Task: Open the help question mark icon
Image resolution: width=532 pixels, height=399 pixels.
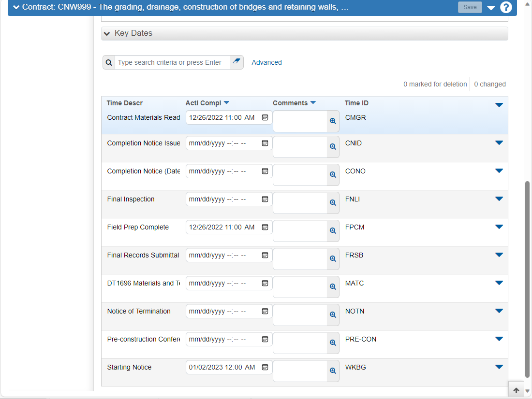Action: point(505,7)
